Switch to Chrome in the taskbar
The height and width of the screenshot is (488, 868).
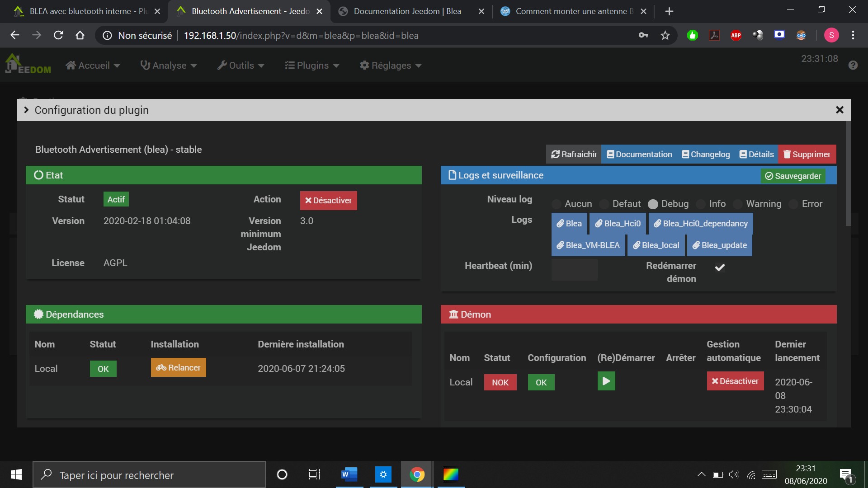(417, 474)
